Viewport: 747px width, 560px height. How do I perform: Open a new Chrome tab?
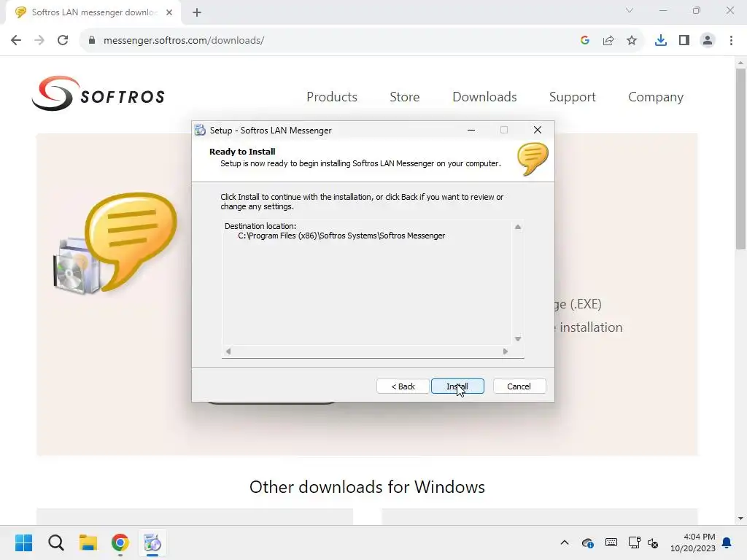(x=197, y=12)
